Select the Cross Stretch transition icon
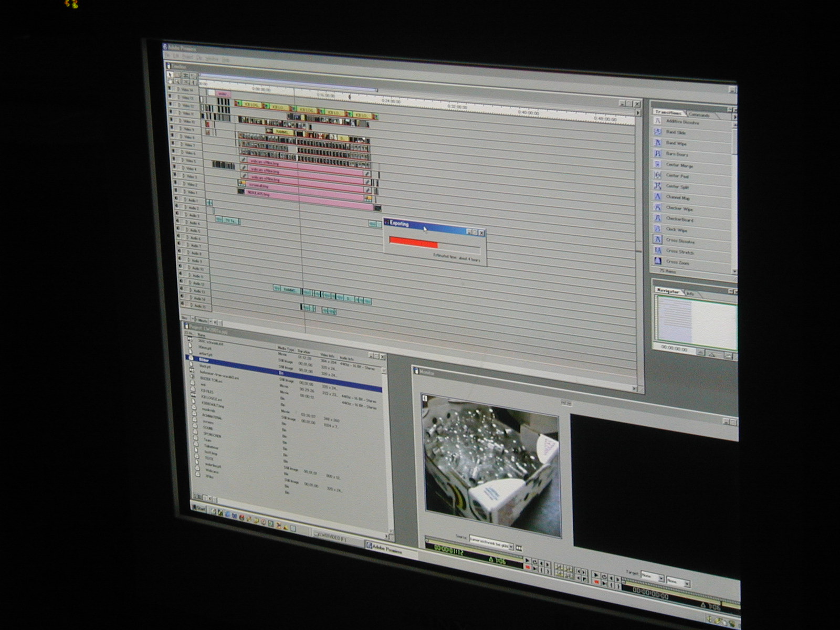The height and width of the screenshot is (630, 840). point(657,250)
